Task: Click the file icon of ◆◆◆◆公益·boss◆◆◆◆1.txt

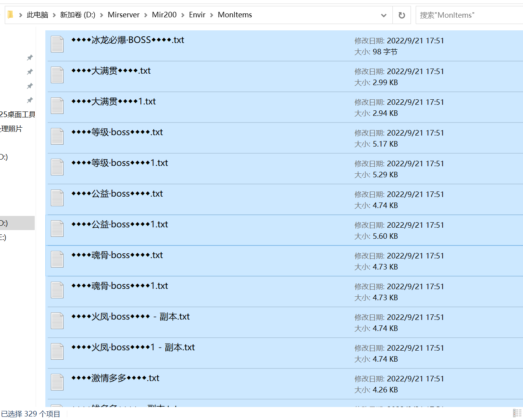Action: [x=57, y=229]
